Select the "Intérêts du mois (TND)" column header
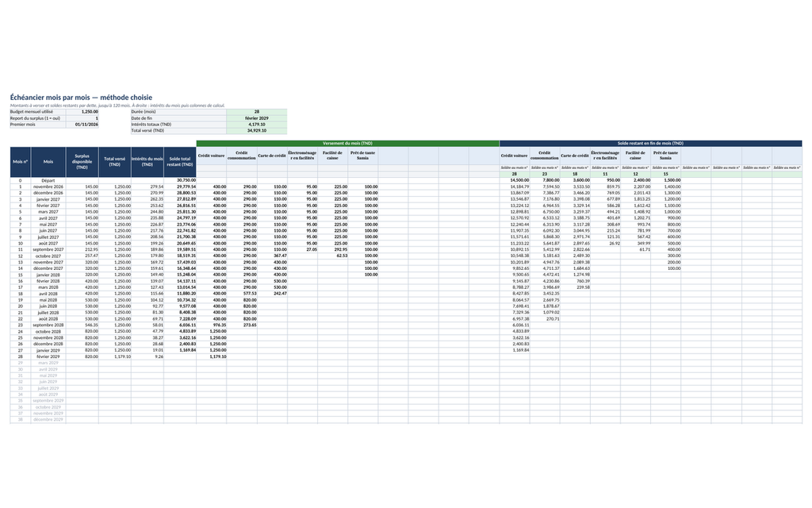This screenshot has width=812, height=508. tap(147, 162)
